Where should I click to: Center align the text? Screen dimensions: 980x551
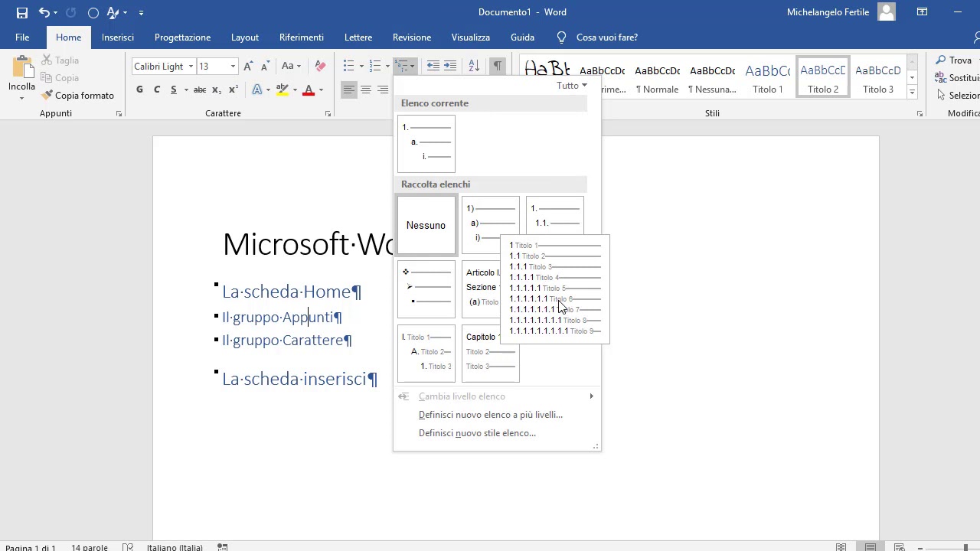(366, 90)
